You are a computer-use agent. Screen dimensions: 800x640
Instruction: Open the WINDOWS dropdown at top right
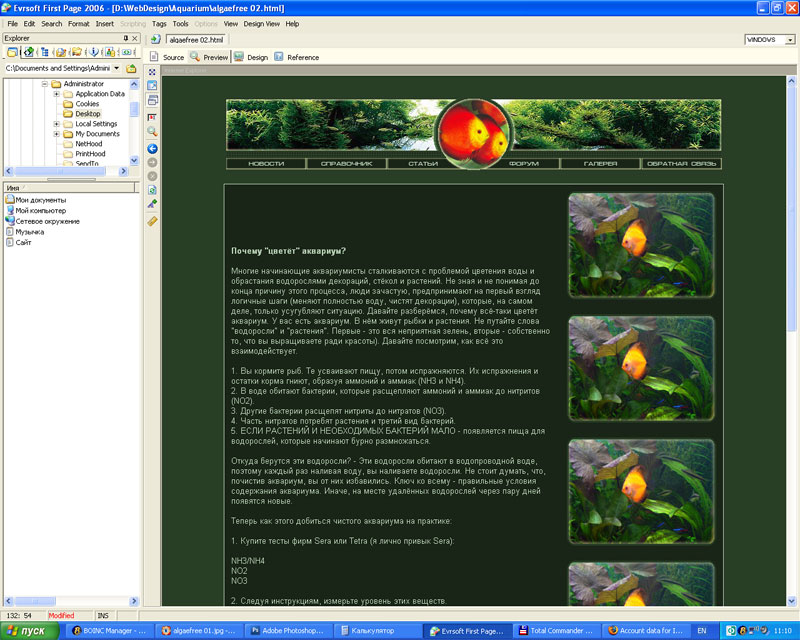click(x=790, y=40)
